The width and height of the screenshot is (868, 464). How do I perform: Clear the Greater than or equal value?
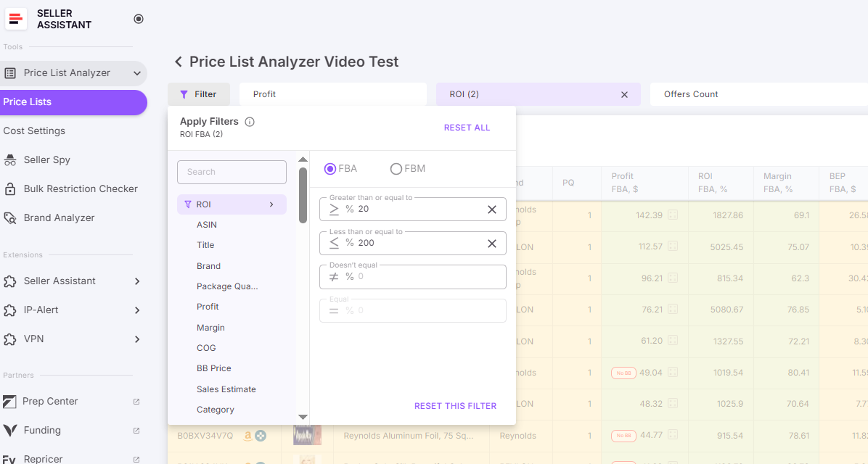491,210
